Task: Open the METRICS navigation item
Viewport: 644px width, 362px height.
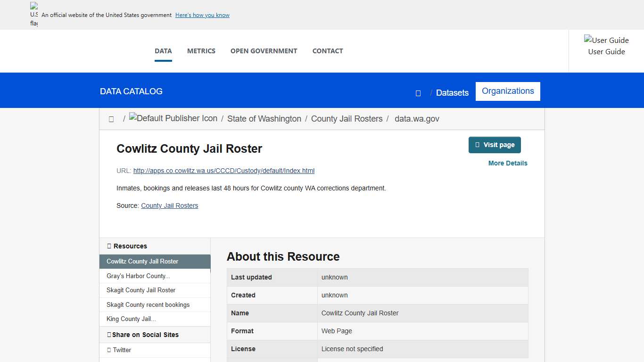Action: tap(201, 51)
